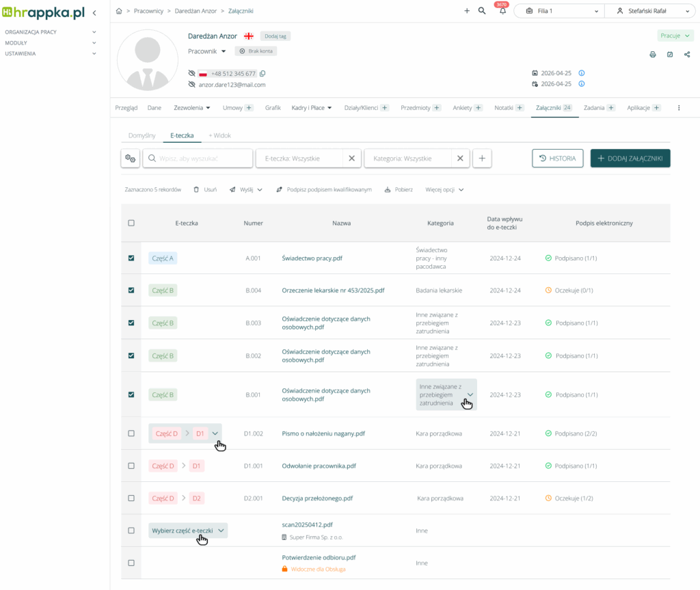Click the share icon in employee header

pos(686,55)
